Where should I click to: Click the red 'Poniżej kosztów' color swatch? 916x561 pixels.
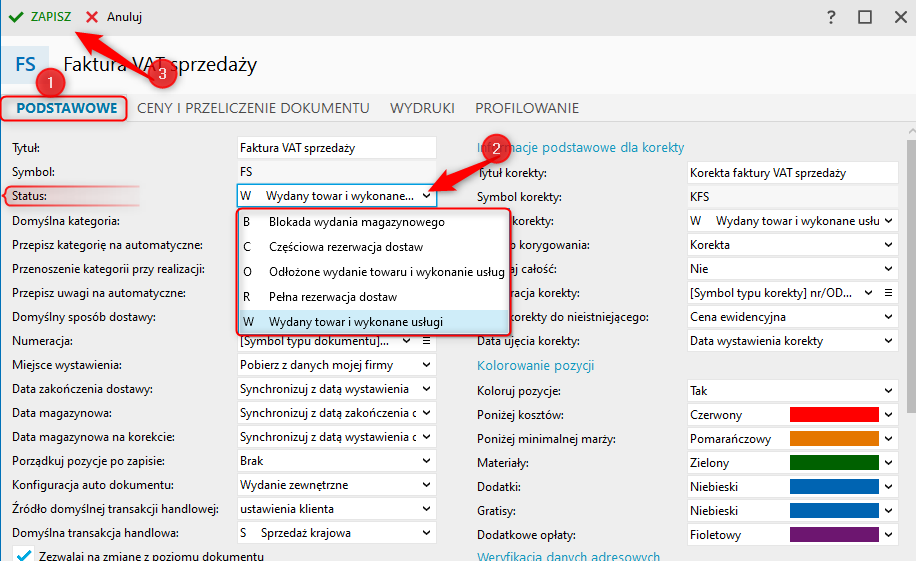[x=833, y=415]
